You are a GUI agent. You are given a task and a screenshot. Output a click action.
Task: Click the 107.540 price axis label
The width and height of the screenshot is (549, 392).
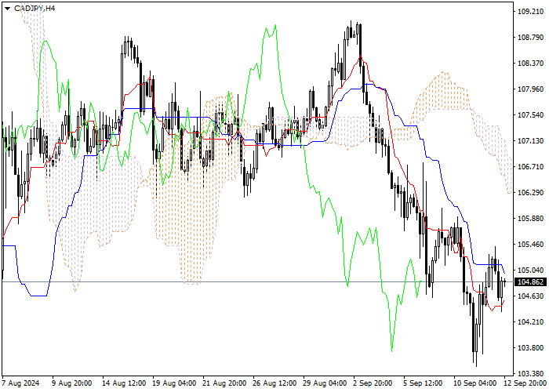[x=530, y=115]
